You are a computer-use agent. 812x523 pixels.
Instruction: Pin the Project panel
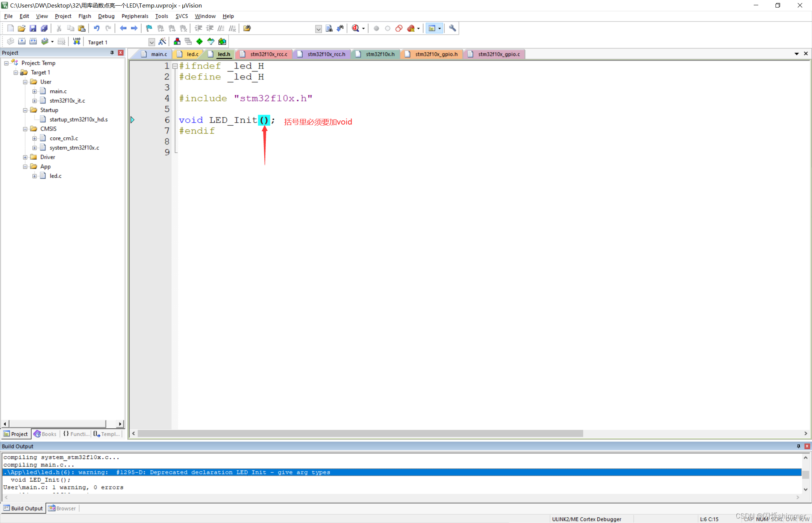click(112, 53)
